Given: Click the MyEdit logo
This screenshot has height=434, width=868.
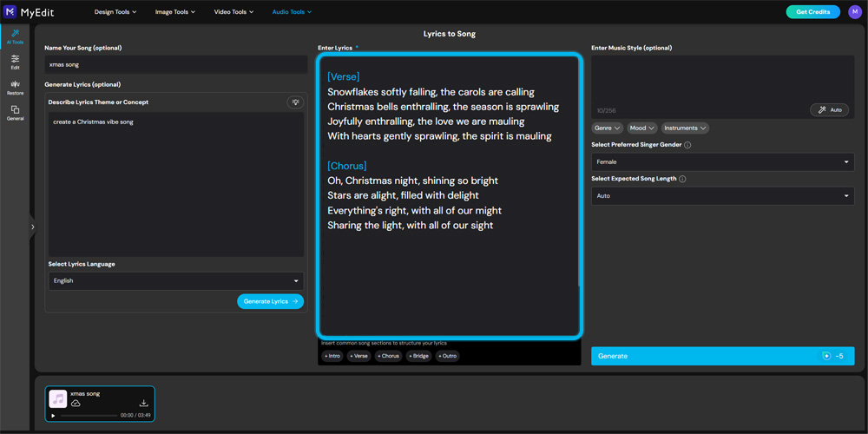Looking at the screenshot, I should [30, 11].
